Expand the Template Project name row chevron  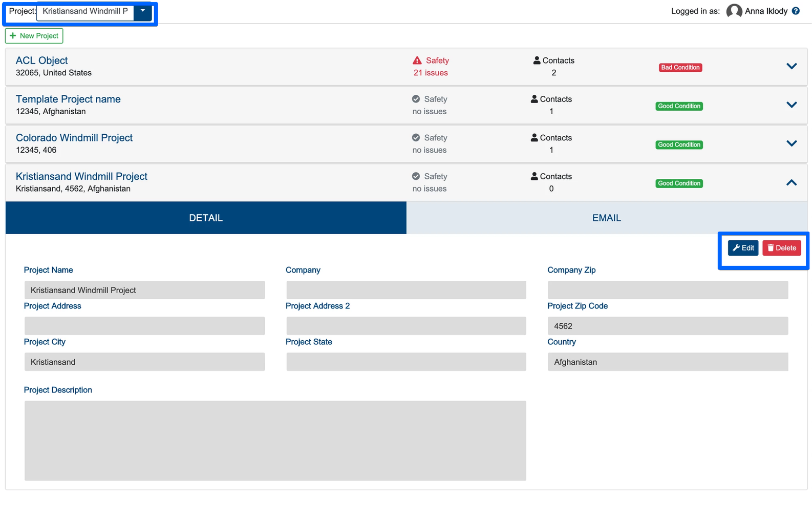click(x=792, y=105)
